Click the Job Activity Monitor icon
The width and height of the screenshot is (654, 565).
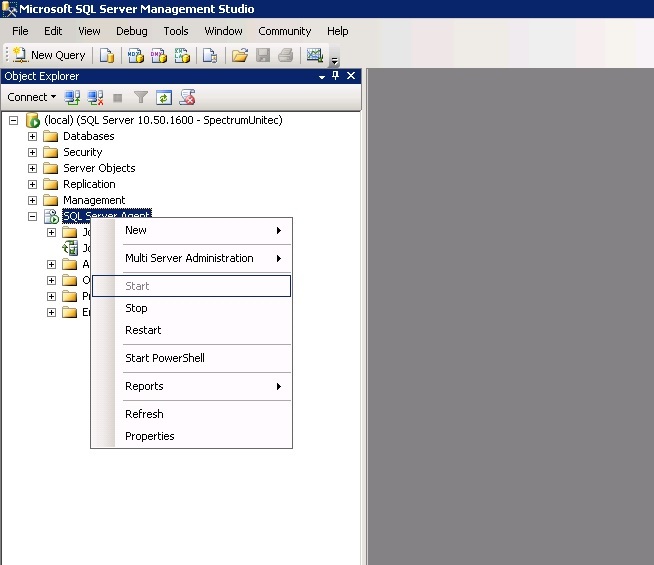(70, 248)
